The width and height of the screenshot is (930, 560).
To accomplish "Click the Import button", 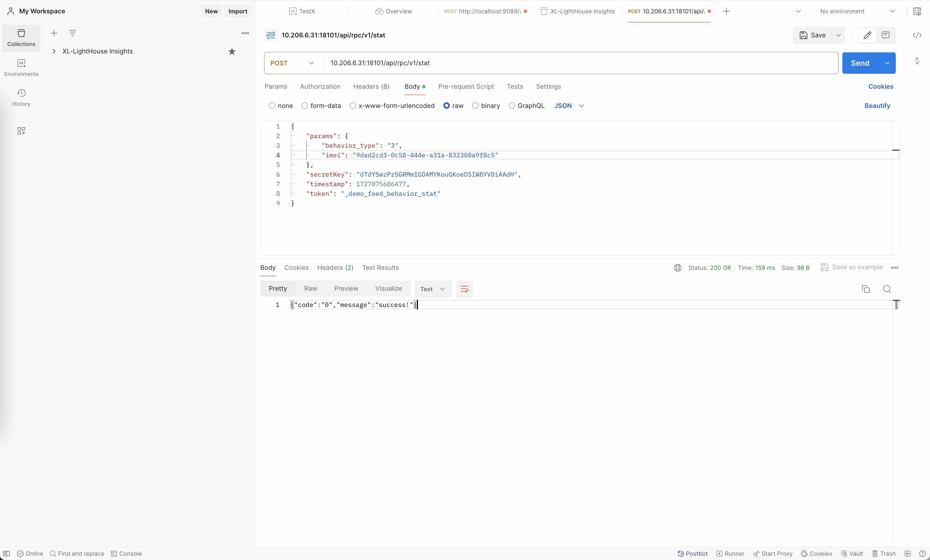I will pos(238,11).
